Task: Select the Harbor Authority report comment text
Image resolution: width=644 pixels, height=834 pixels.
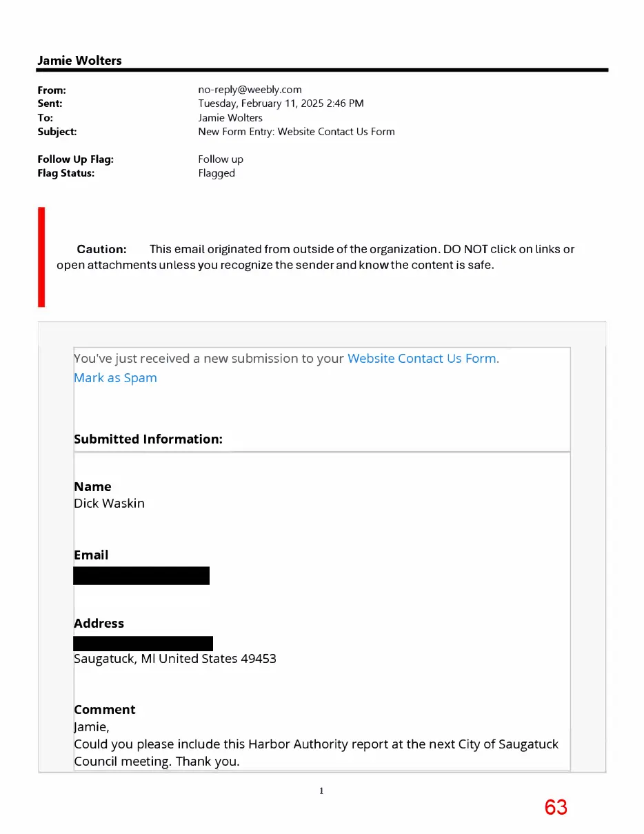Action: (x=316, y=753)
